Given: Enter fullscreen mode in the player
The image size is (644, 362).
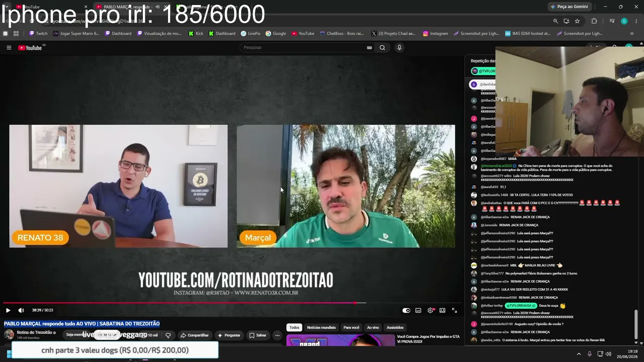Looking at the screenshot, I should pyautogui.click(x=454, y=310).
